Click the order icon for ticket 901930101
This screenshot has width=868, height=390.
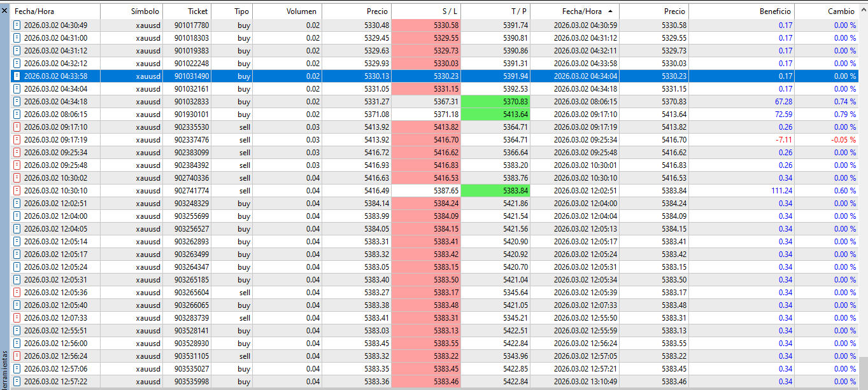pyautogui.click(x=17, y=115)
